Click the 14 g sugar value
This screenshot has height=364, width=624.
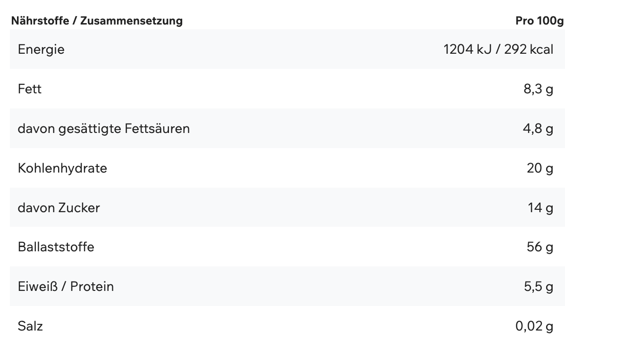pyautogui.click(x=540, y=208)
